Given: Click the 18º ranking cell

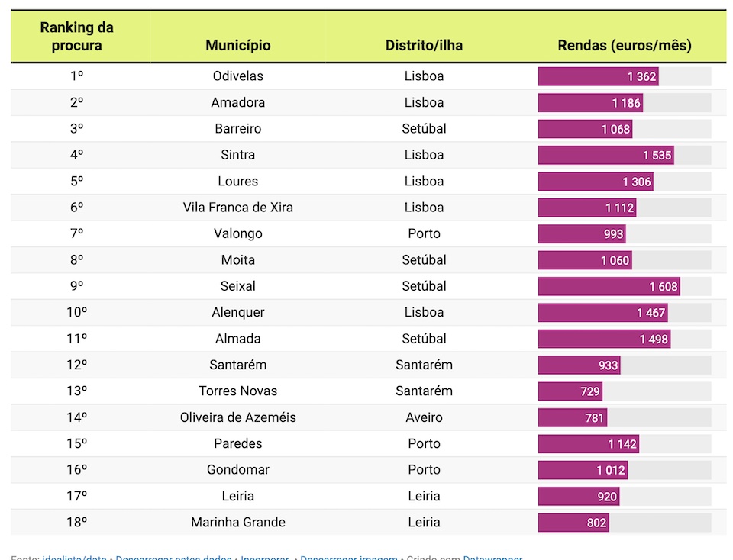Looking at the screenshot, I should coord(76,523).
